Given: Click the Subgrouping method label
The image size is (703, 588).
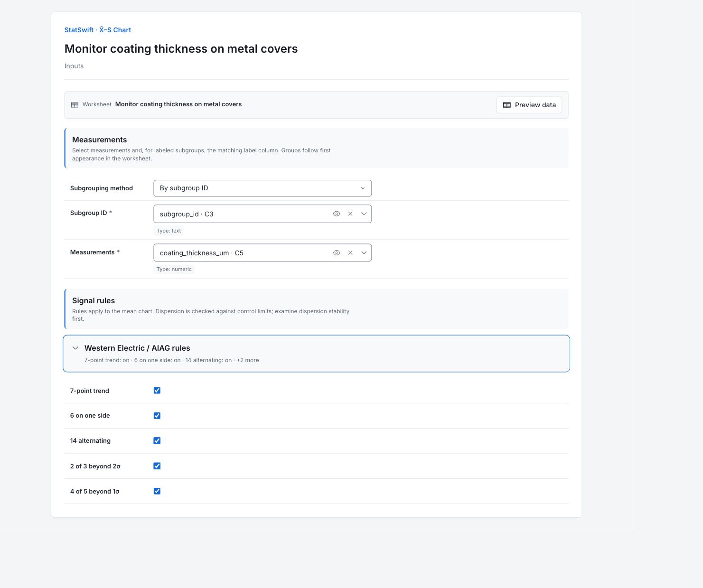Looking at the screenshot, I should pos(102,188).
